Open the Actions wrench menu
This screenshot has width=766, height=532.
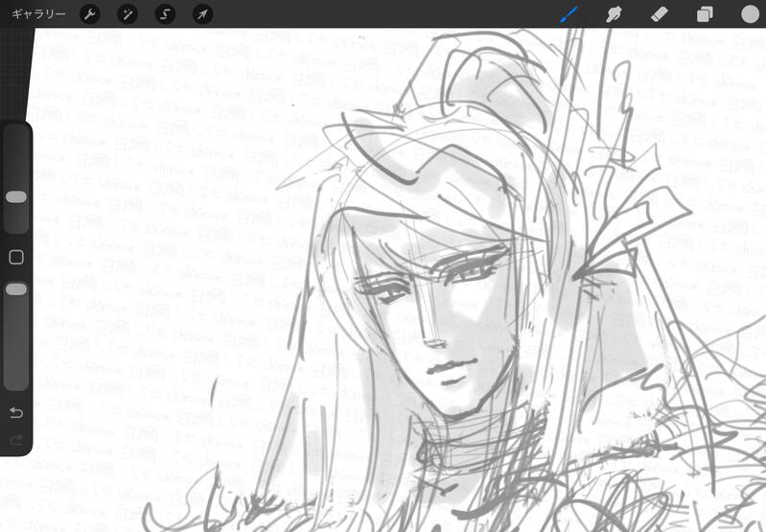pyautogui.click(x=90, y=14)
